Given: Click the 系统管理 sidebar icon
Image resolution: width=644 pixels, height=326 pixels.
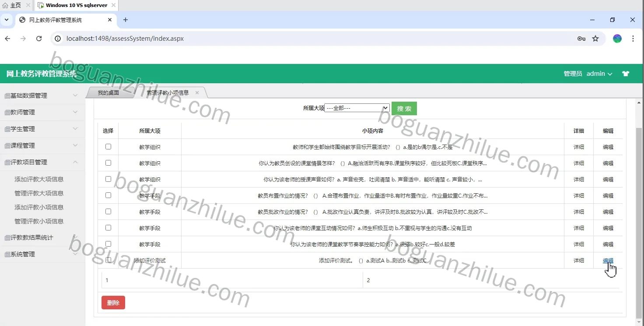Looking at the screenshot, I should tap(7, 254).
